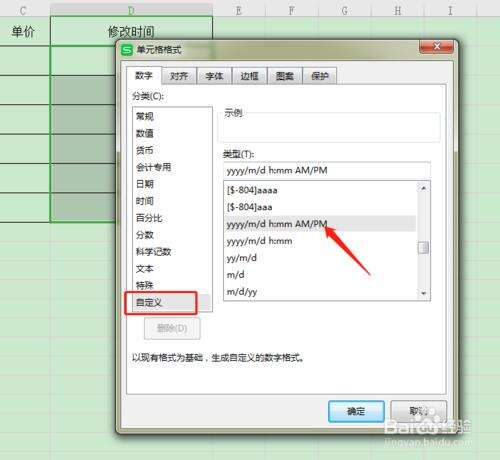Pick the 百分比 category

[x=172, y=218]
